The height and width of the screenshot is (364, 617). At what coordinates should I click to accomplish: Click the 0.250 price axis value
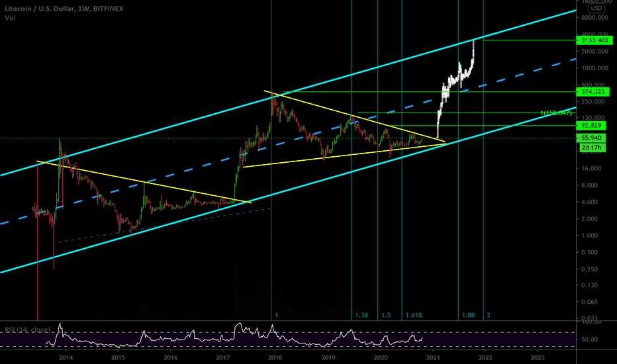[x=589, y=269]
